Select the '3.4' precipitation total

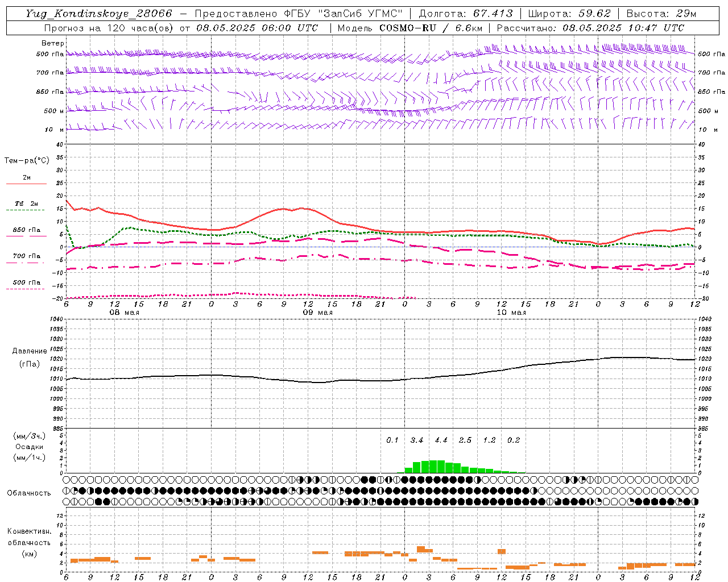(x=417, y=440)
